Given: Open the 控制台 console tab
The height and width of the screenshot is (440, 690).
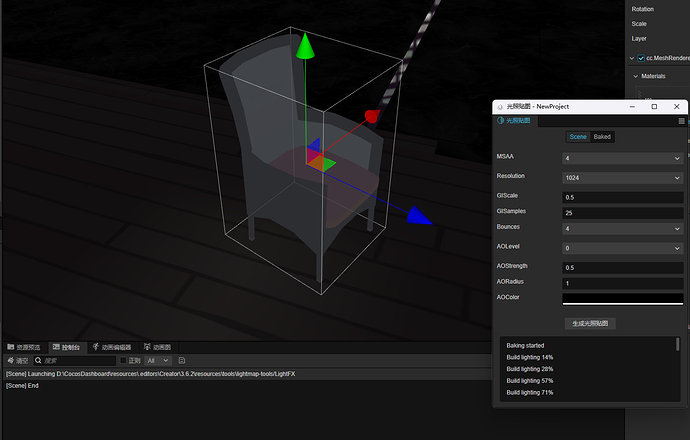Looking at the screenshot, I should pos(66,347).
